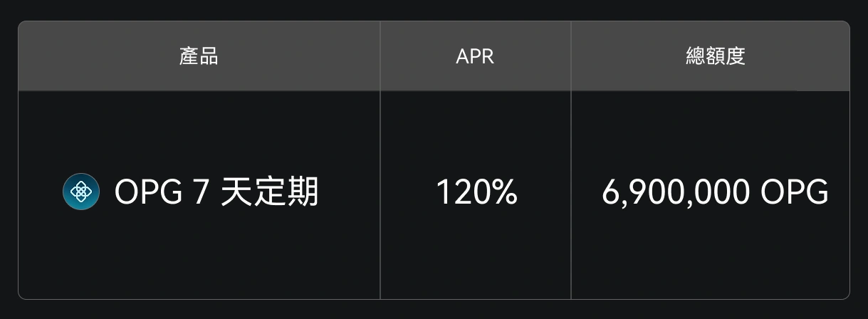Click the 天定期 text in the product name

(x=269, y=192)
